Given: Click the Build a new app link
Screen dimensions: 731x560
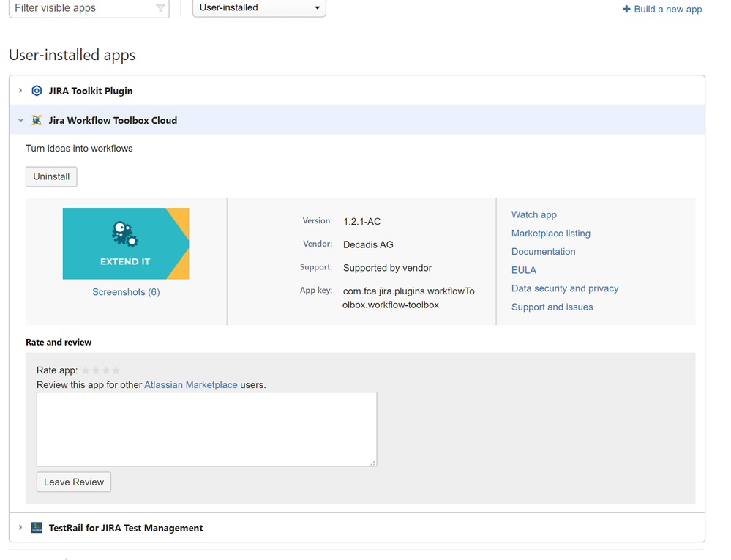Looking at the screenshot, I should [667, 9].
